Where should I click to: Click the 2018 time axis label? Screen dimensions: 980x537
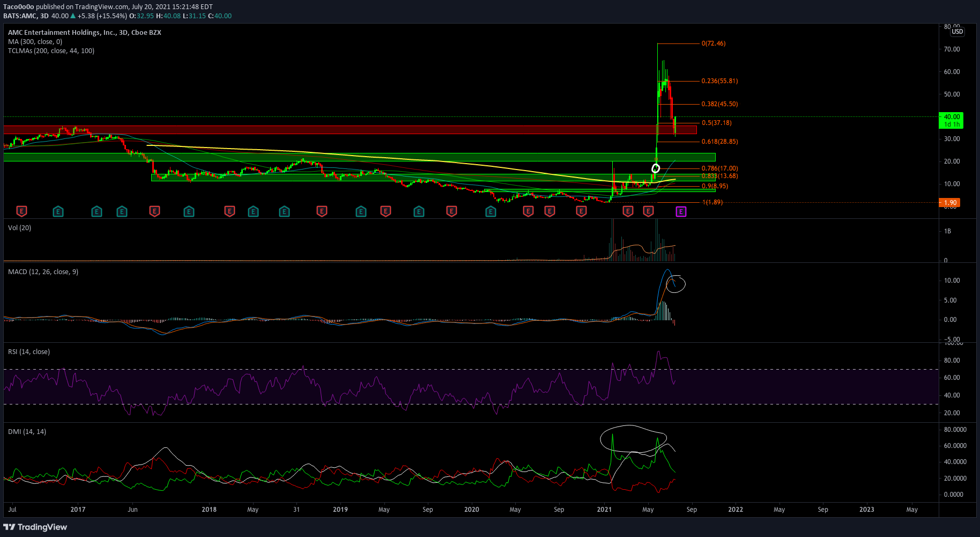pyautogui.click(x=209, y=510)
